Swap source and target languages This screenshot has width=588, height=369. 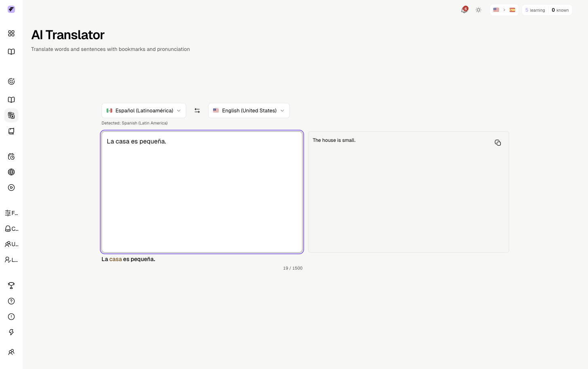(197, 111)
